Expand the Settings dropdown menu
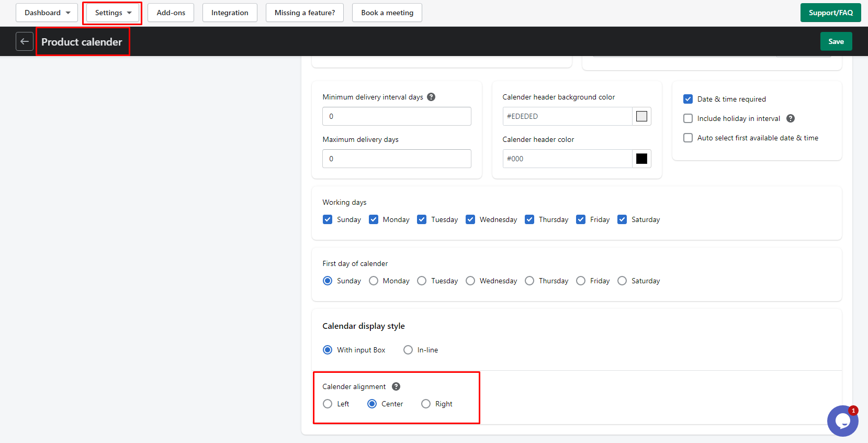 coord(112,13)
